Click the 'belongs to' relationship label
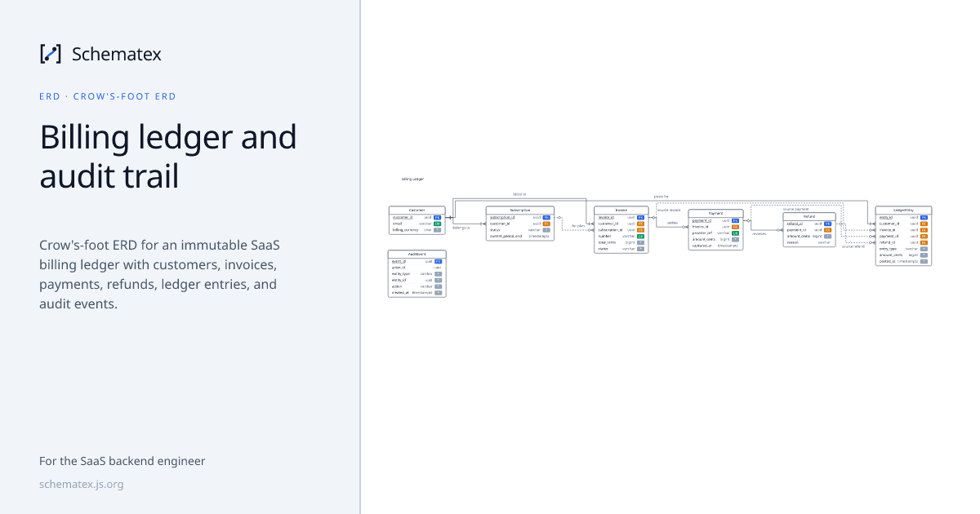The width and height of the screenshot is (980, 514). click(461, 228)
